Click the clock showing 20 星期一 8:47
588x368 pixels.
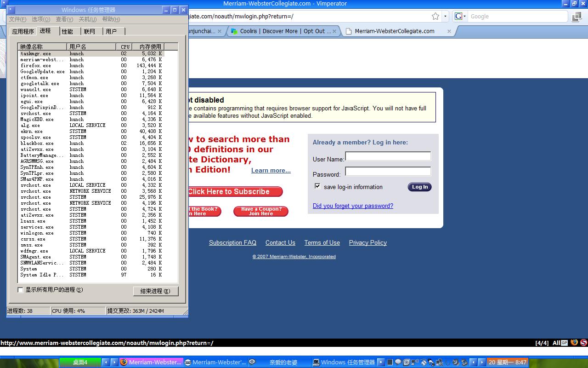508,362
